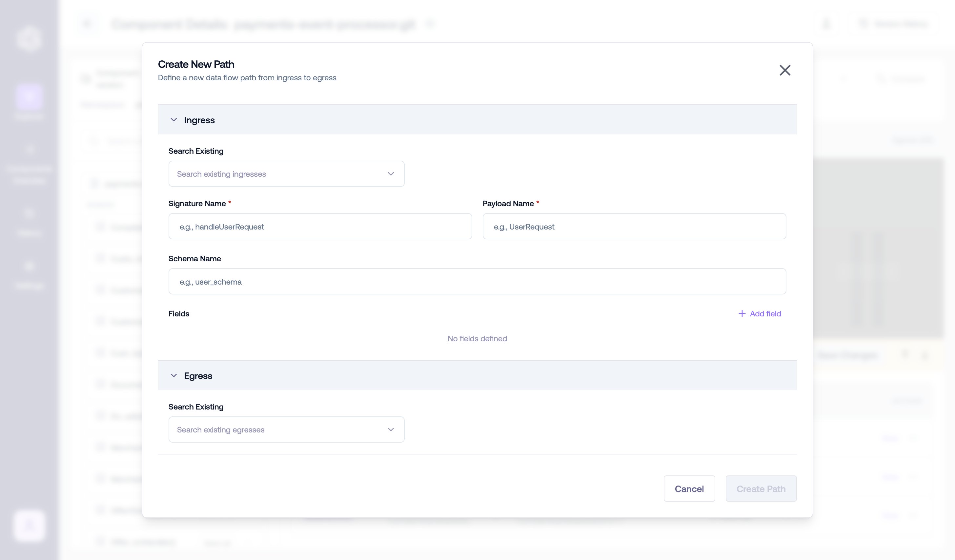955x560 pixels.
Task: Open the Search existing ingresses dropdown
Action: pos(287,174)
